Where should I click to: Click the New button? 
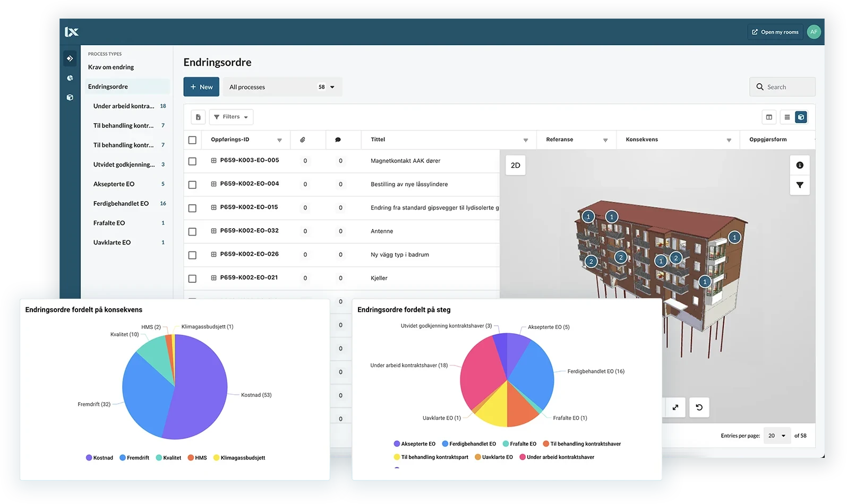point(201,87)
